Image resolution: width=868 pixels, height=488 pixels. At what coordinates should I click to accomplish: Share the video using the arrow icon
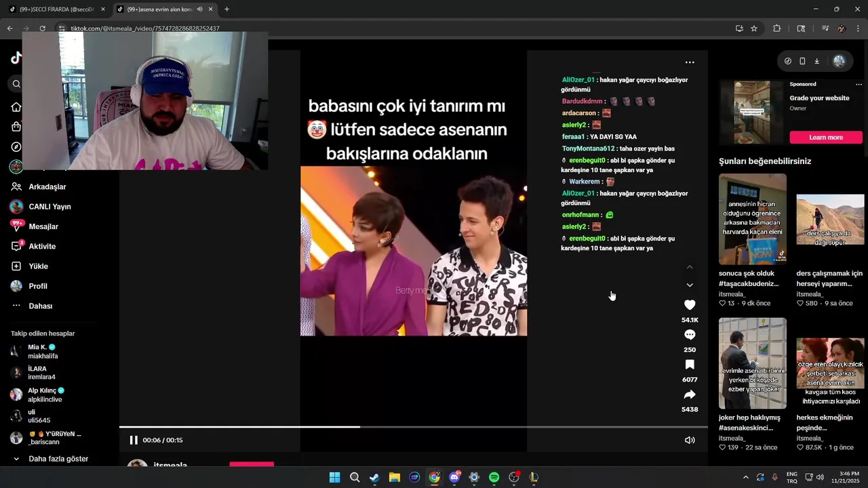pos(690,394)
